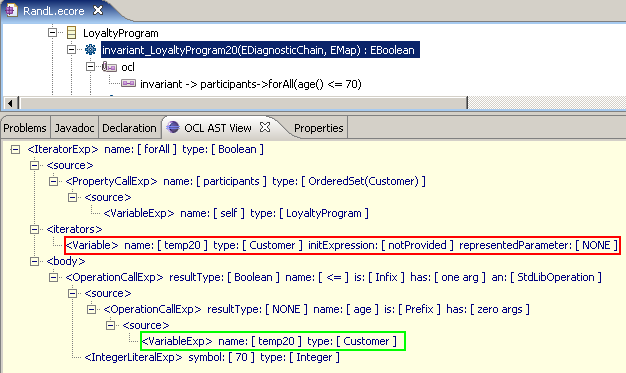Select the OCL AST View tab
This screenshot has width=626, height=373.
tap(218, 128)
